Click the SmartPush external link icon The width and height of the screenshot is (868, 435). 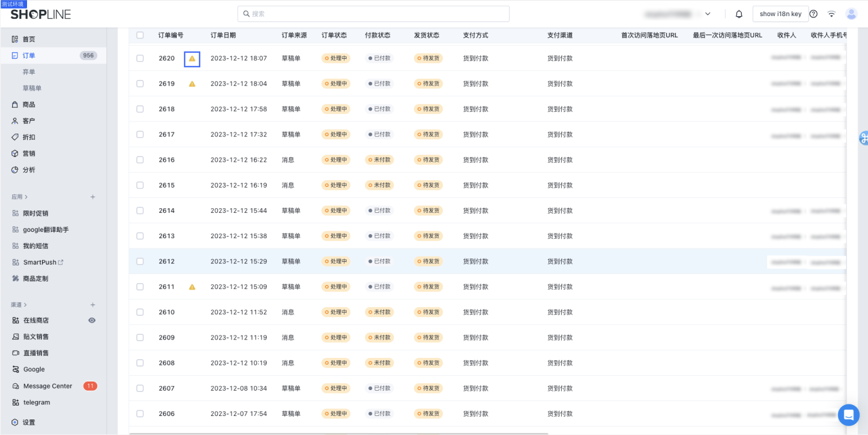tap(61, 262)
